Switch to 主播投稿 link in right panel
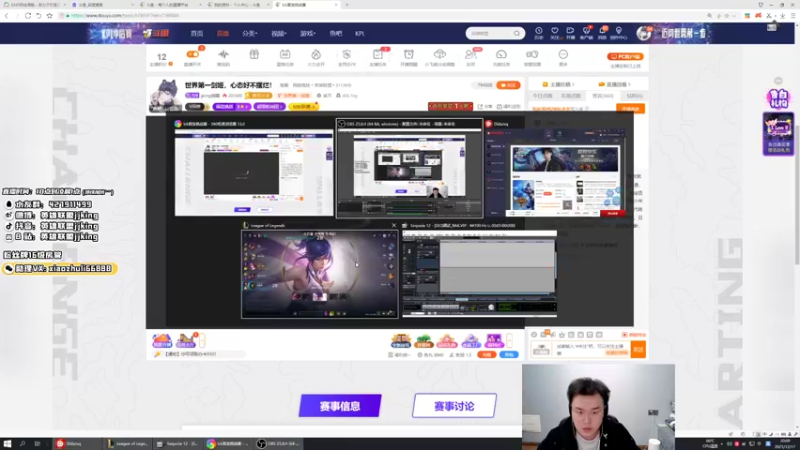The width and height of the screenshot is (800, 450). click(x=558, y=84)
